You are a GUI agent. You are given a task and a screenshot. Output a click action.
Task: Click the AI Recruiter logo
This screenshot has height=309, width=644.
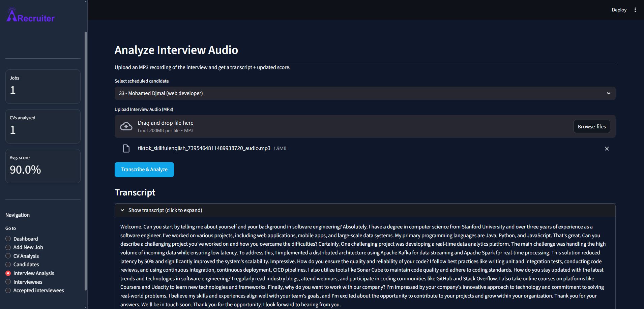[x=30, y=16]
